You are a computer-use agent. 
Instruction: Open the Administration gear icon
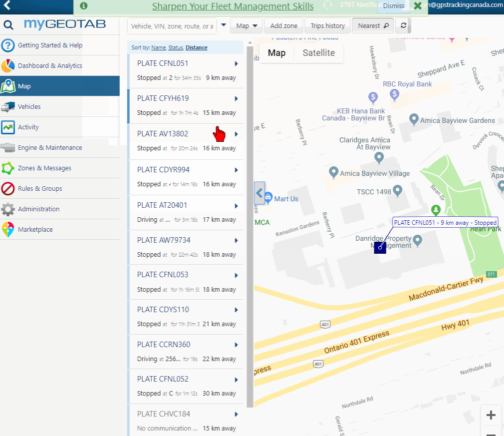(x=7, y=209)
